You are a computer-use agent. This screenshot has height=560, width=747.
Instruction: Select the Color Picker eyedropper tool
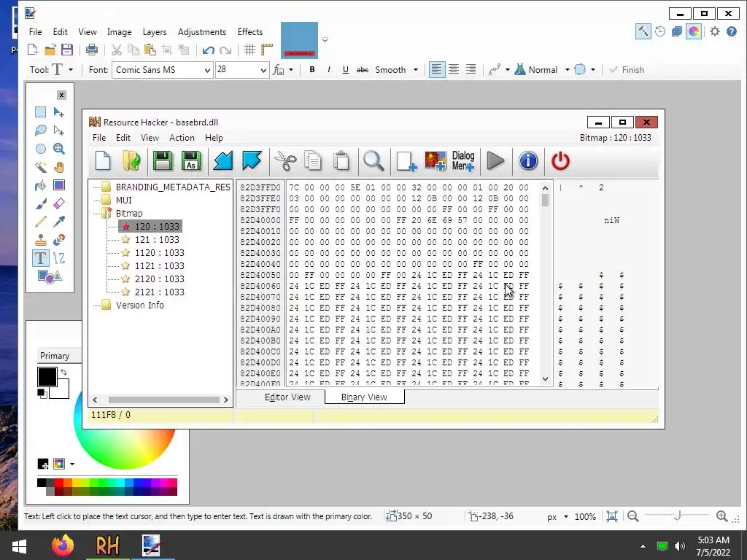[59, 222]
